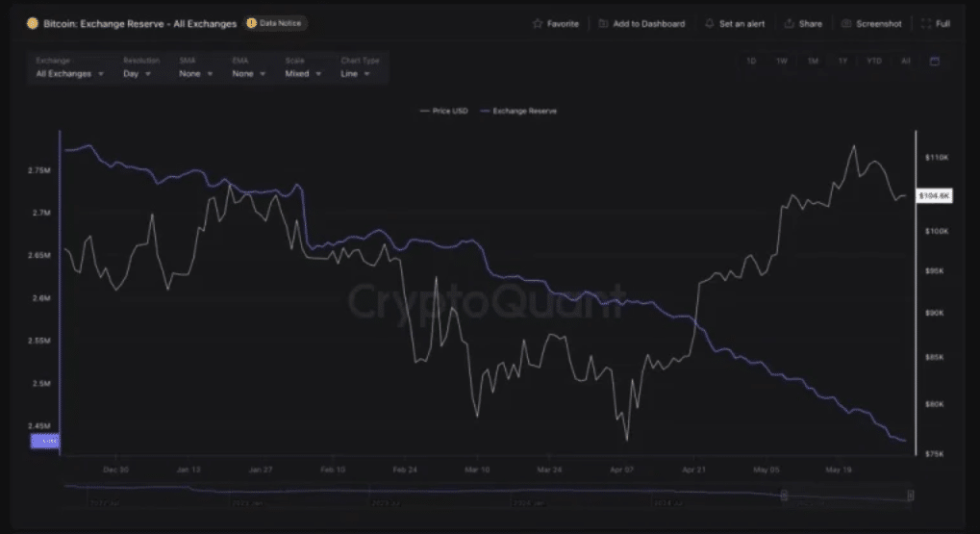Click the purple reserve value label on left axis
The width and height of the screenshot is (980, 534).
45,441
